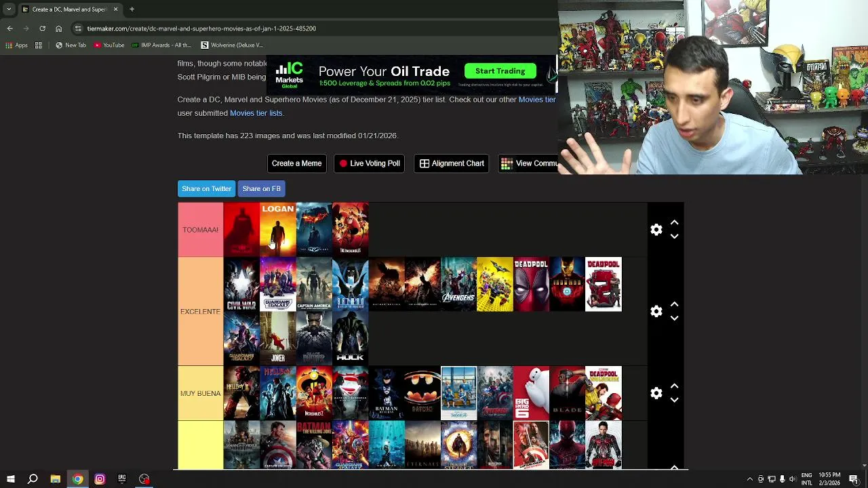This screenshot has height=488, width=868.
Task: Open Apps bookmark shortcut
Action: click(17, 45)
